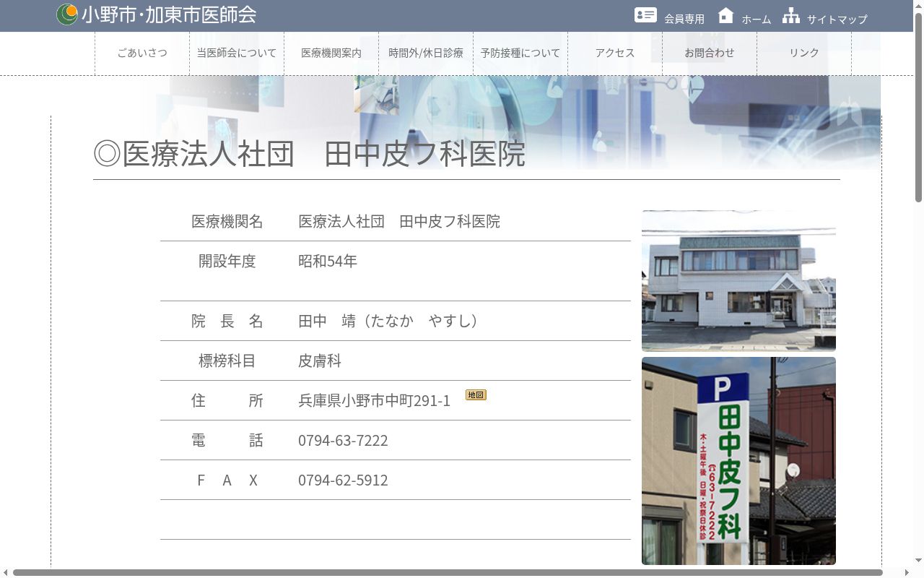This screenshot has height=578, width=924.
Task: Click the 昭和54年 opening year value
Action: (328, 261)
